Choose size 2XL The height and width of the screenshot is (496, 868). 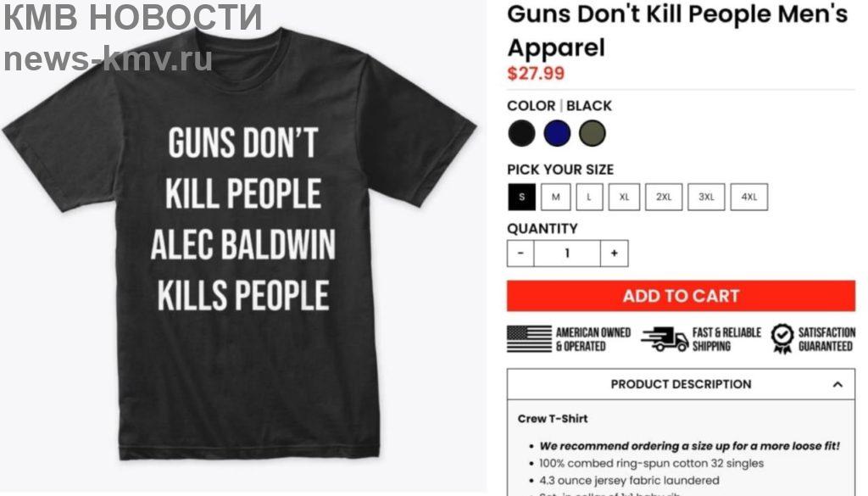click(x=664, y=197)
